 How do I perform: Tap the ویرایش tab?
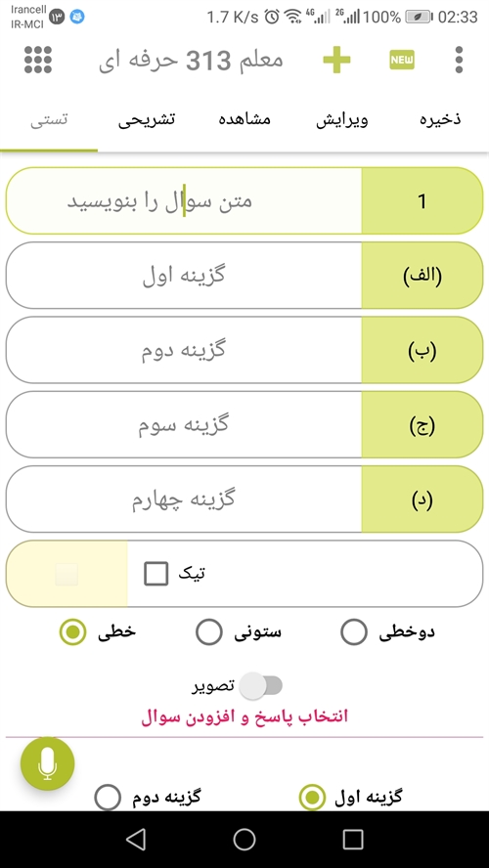coord(341,120)
